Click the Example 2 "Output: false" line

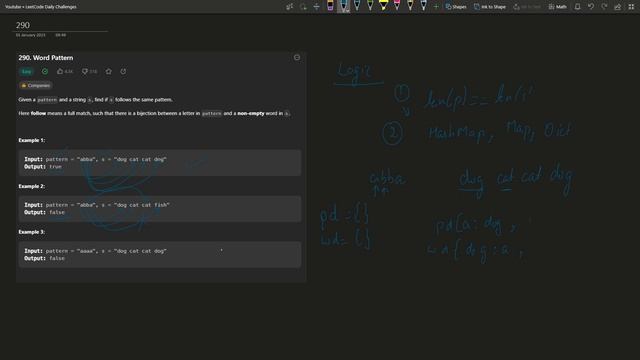tap(44, 212)
